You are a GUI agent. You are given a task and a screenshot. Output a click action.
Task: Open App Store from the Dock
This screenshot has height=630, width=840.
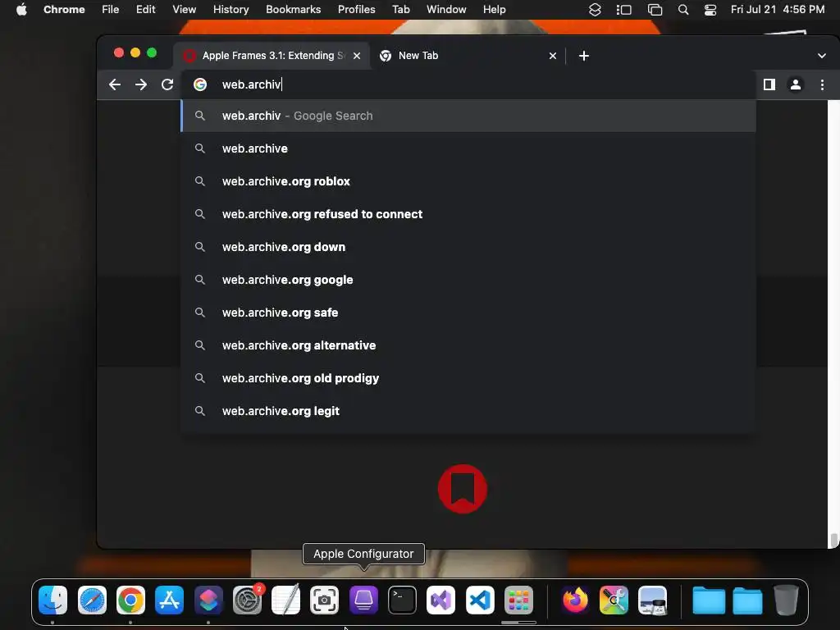pyautogui.click(x=169, y=600)
